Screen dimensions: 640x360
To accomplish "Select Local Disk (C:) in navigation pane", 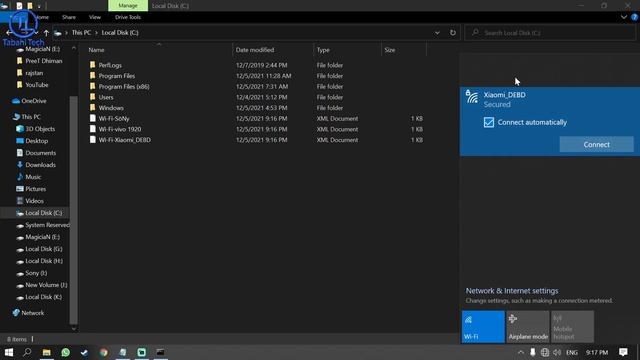I will 39,213.
